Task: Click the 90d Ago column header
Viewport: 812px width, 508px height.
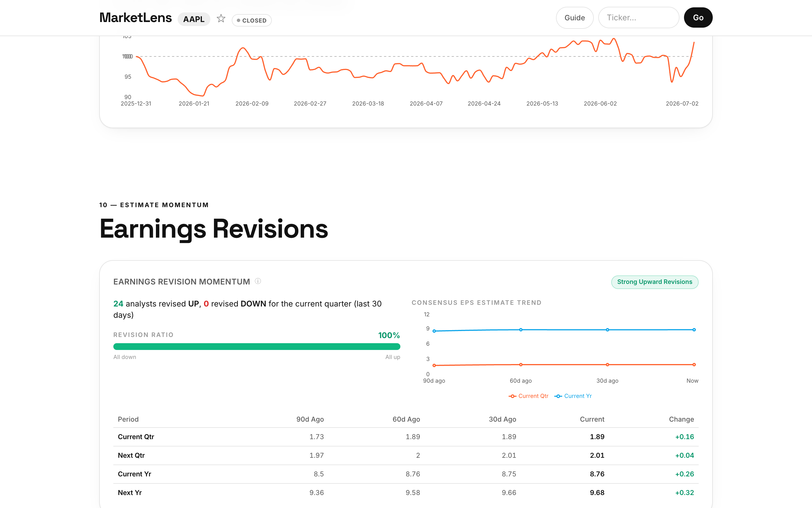Action: [x=310, y=419]
